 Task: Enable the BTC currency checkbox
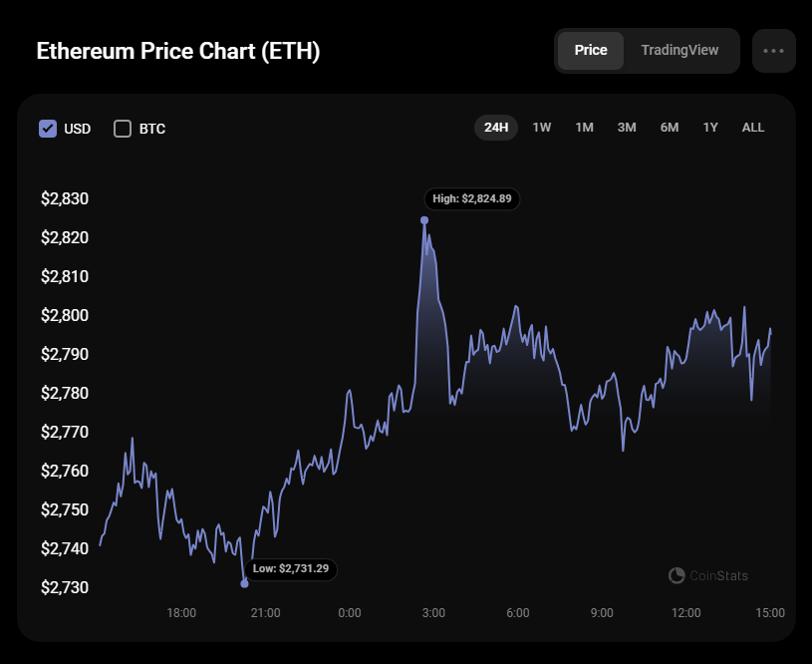click(123, 129)
